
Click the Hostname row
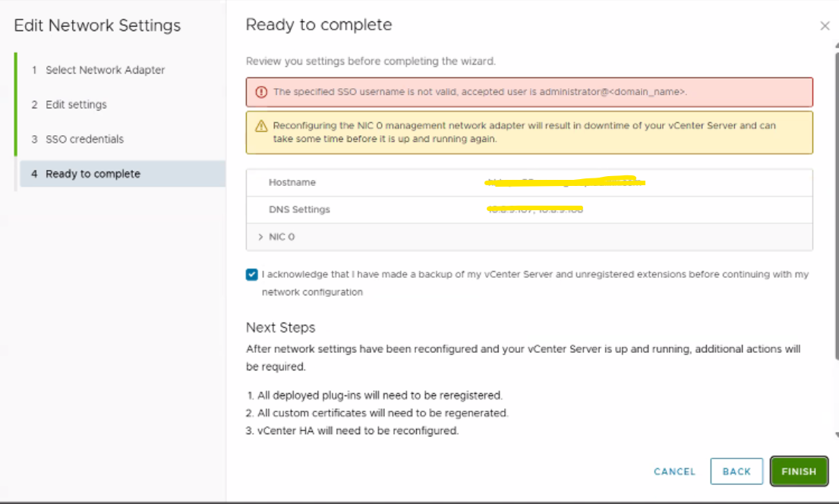click(529, 183)
